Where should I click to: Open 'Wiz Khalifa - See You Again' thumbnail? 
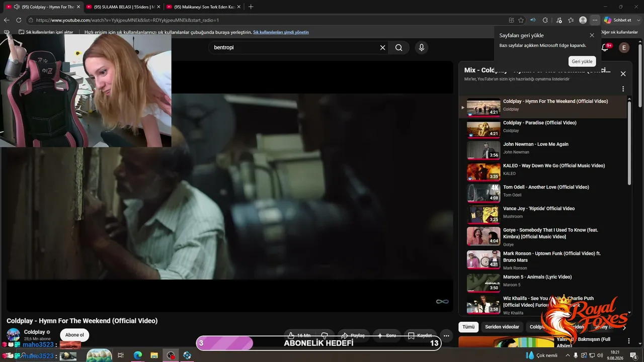pos(484,305)
